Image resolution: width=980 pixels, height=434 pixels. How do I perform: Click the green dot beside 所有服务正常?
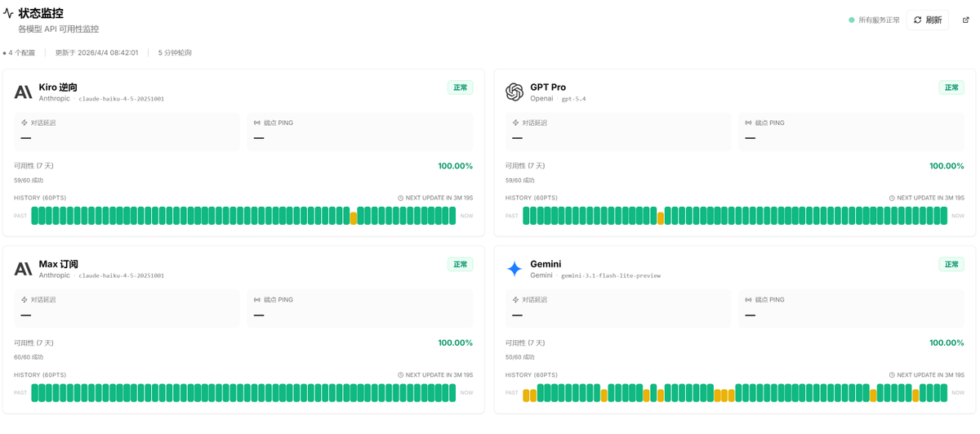(852, 20)
